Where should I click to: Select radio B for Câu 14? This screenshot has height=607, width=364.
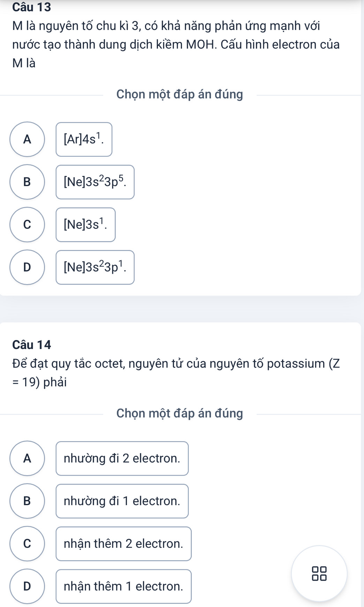(27, 501)
